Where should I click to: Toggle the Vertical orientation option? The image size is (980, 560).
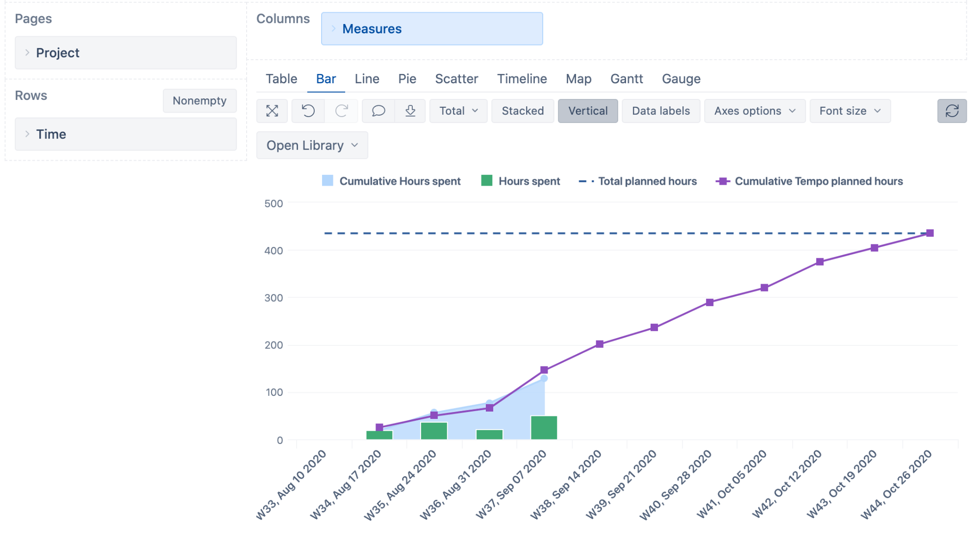coord(587,111)
